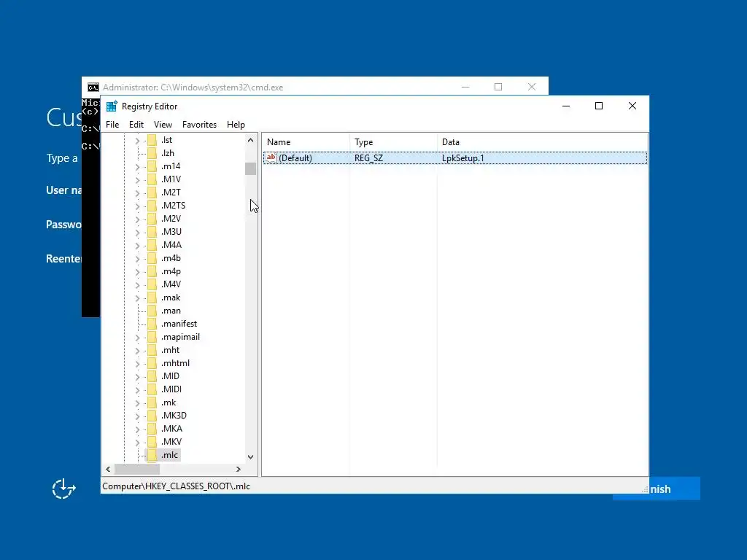Click the .M2V folder icon
This screenshot has width=747, height=560.
coord(152,219)
